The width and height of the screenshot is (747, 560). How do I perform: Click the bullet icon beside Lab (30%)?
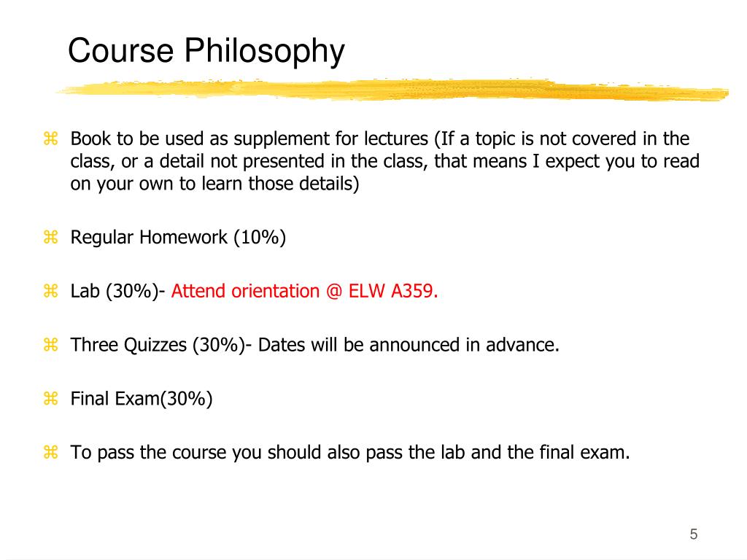pyautogui.click(x=50, y=290)
